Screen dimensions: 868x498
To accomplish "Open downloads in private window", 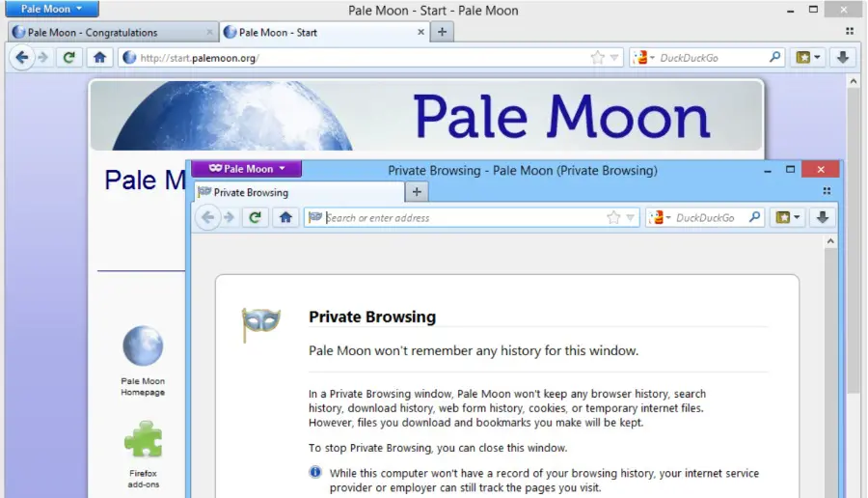I will pos(823,218).
